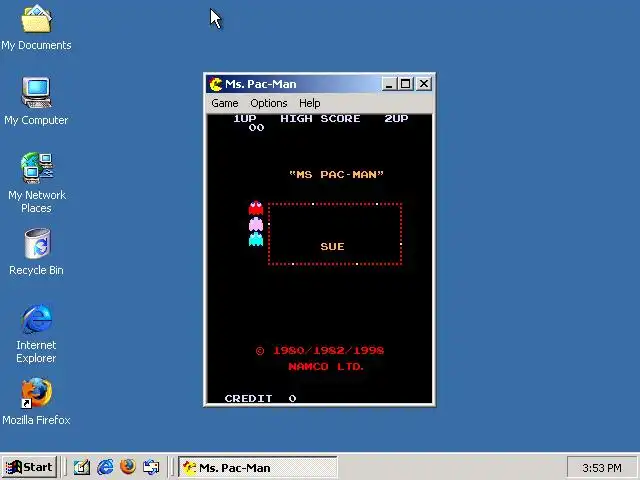Open the Options menu
The width and height of the screenshot is (640, 480).
269,103
